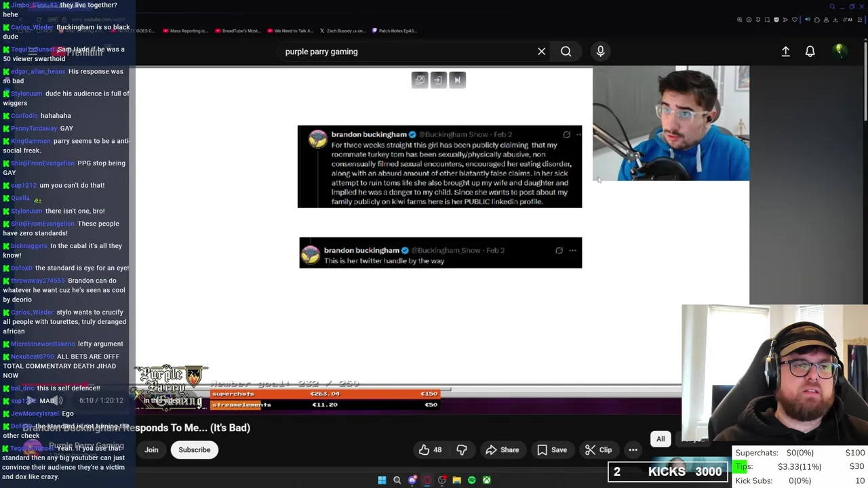The image size is (868, 488).
Task: Select the 'All' filter chip
Action: click(660, 439)
